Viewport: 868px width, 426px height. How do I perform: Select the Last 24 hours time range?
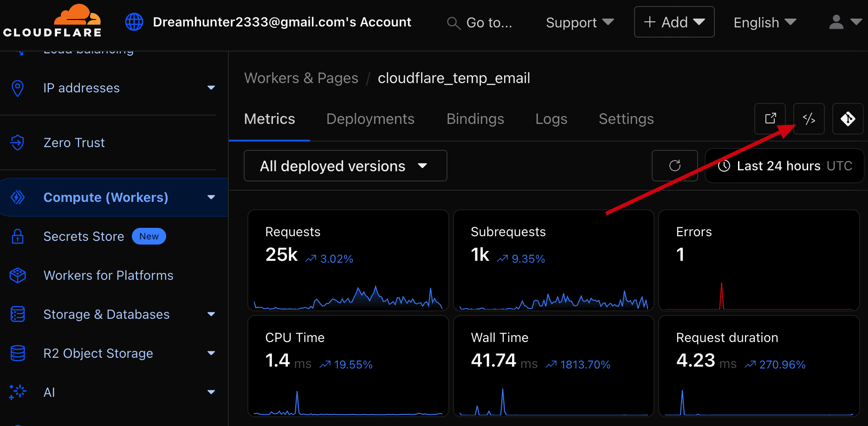[784, 166]
